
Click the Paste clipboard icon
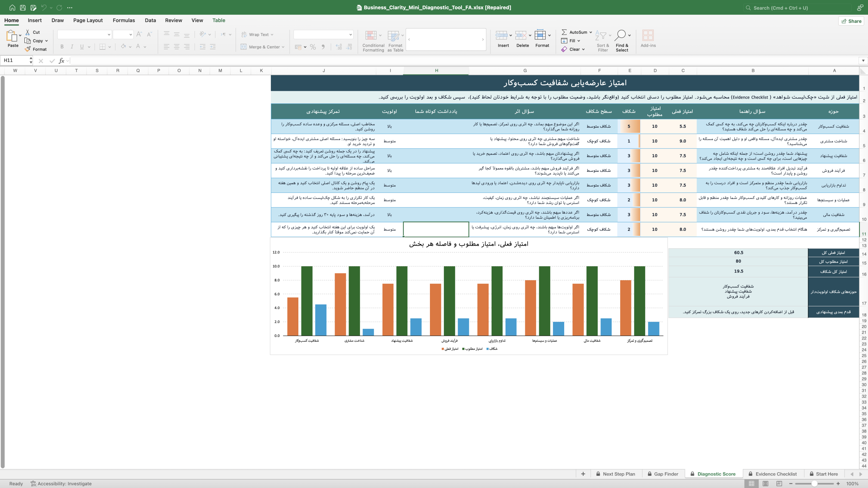point(12,35)
